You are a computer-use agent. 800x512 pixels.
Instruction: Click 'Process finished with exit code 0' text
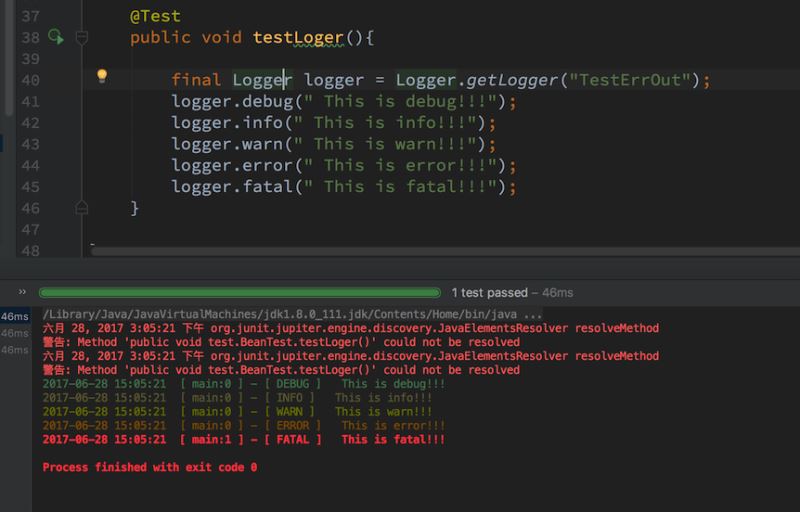coord(150,467)
